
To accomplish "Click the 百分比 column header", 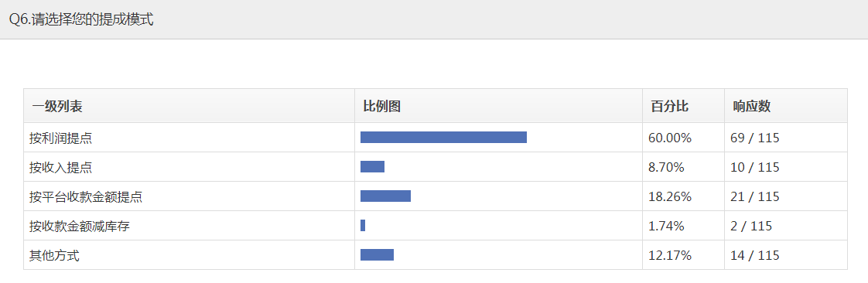I will 670,107.
